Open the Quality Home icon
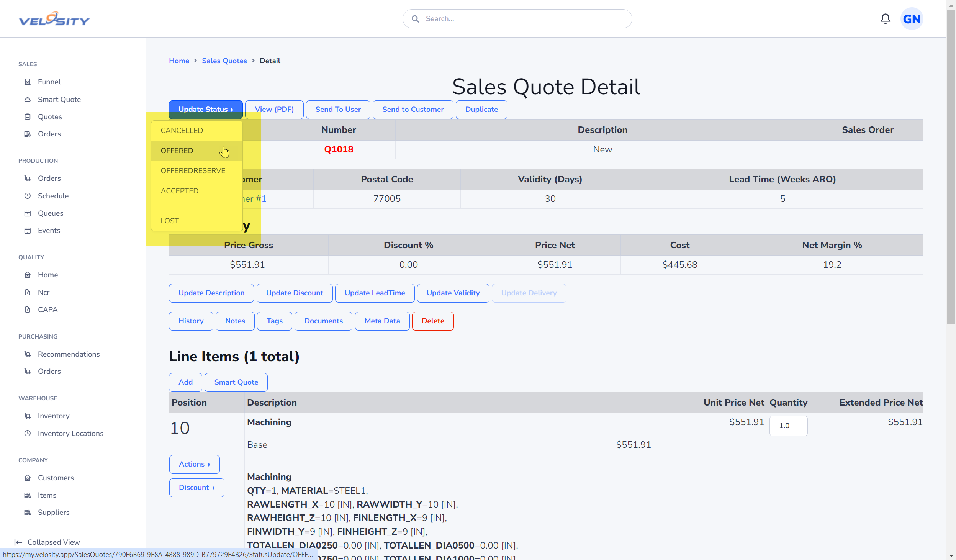Screen dimensions: 956x560 coord(28,275)
